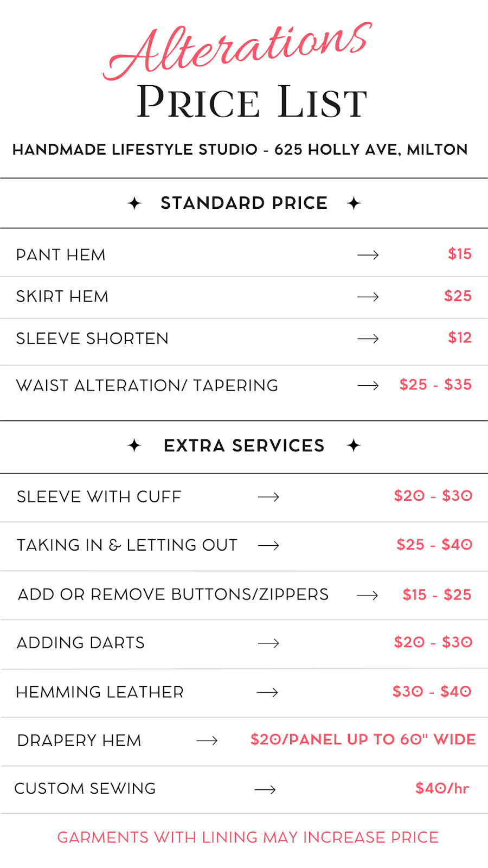Click the star right of STANDARD PRICE

(x=354, y=203)
